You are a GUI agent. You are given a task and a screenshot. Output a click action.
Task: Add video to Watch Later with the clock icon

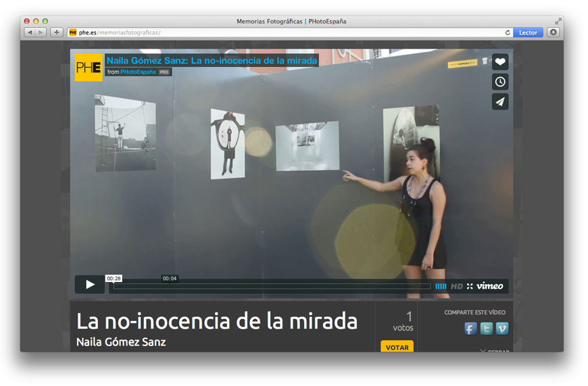[500, 82]
